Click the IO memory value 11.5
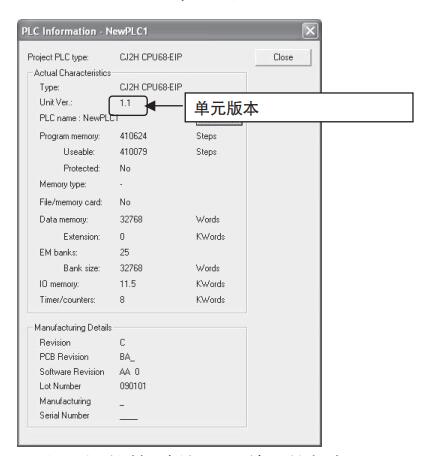 click(128, 284)
